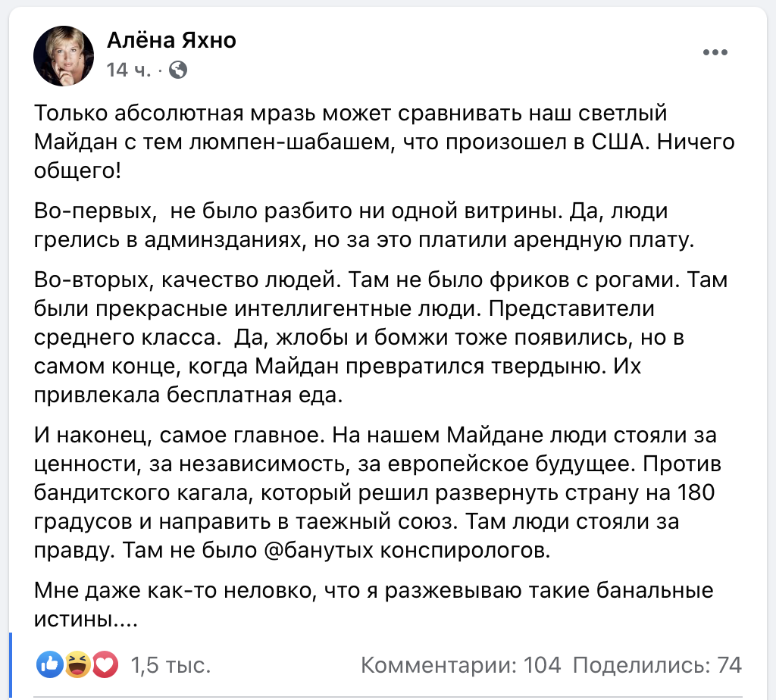Click the blue thumbs-up Like reaction icon
The width and height of the screenshot is (776, 700).
pyautogui.click(x=50, y=665)
